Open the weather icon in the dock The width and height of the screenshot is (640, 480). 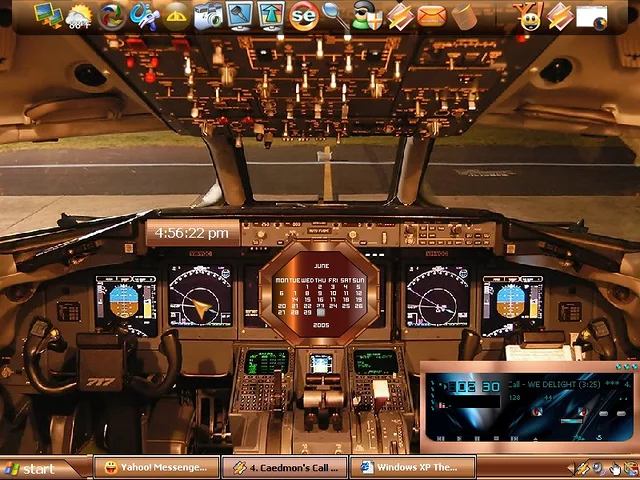point(79,15)
